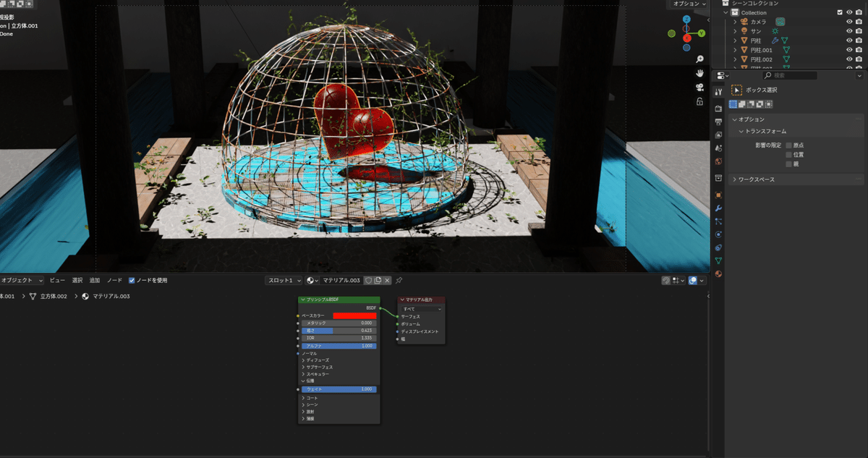Click the IOR value field
The height and width of the screenshot is (458, 868).
(x=339, y=338)
